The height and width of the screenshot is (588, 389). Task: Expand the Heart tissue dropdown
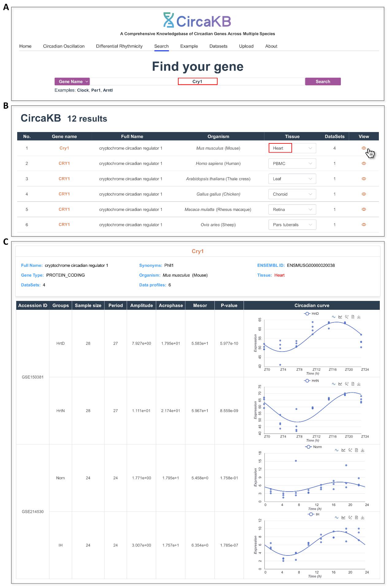(310, 148)
